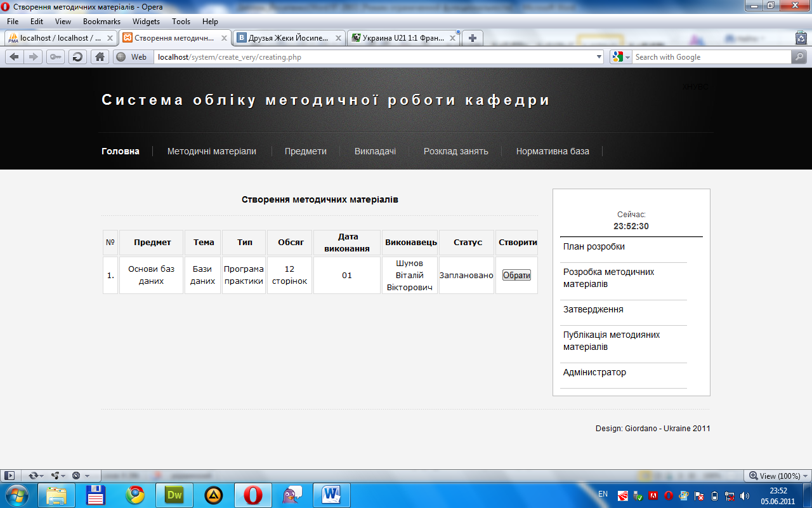Open the Bookmarks menu

coord(101,22)
